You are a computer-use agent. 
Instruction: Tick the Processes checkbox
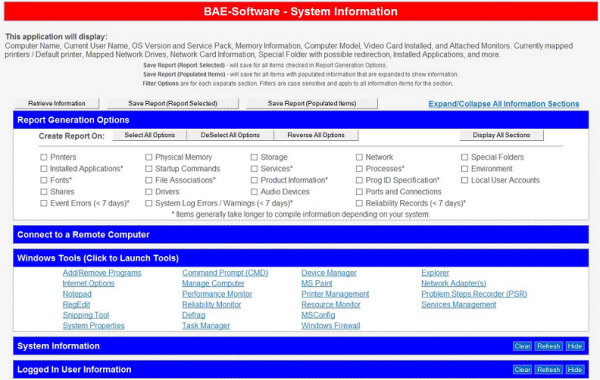[x=359, y=169]
